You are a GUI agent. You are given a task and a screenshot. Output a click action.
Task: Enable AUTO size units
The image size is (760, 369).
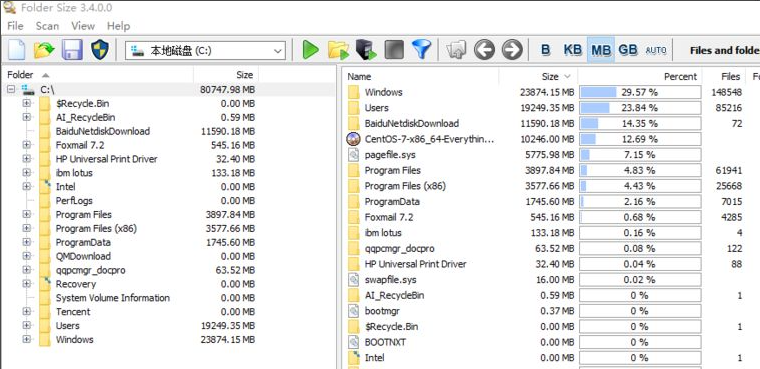pyautogui.click(x=656, y=50)
